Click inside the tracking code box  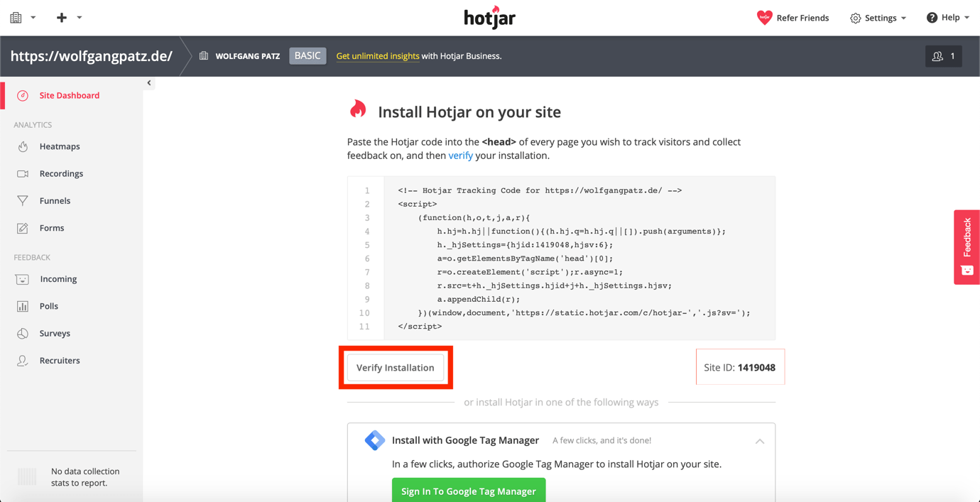[561, 258]
